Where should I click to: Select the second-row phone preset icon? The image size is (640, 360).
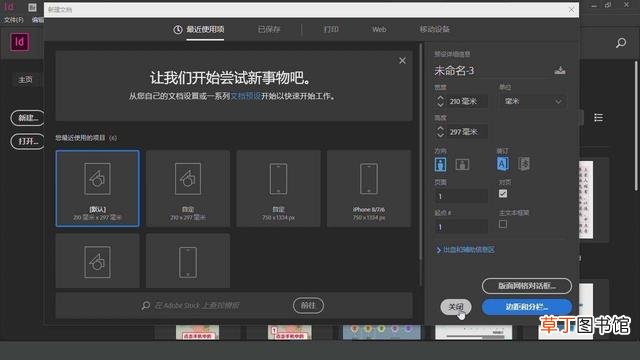click(x=188, y=262)
